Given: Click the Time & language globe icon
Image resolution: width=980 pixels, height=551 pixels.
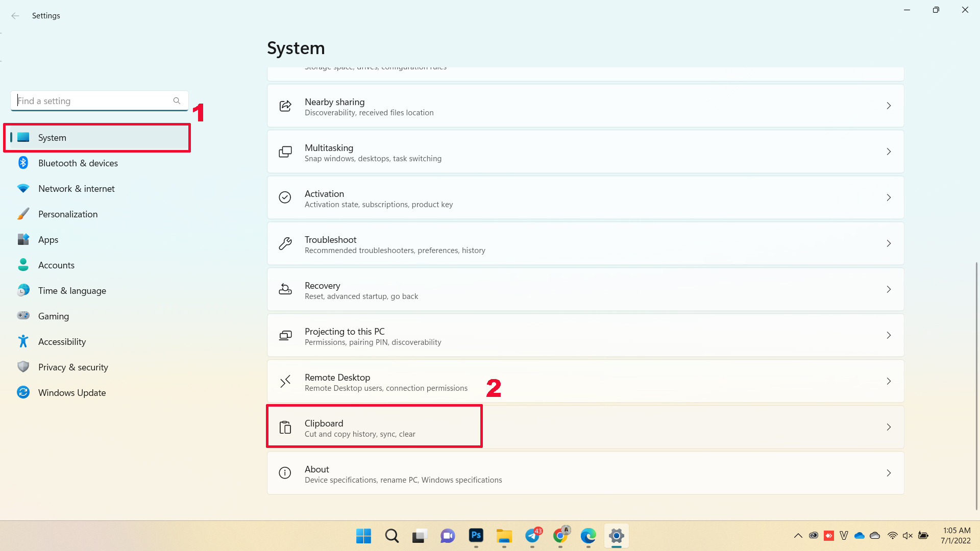Looking at the screenshot, I should tap(23, 290).
